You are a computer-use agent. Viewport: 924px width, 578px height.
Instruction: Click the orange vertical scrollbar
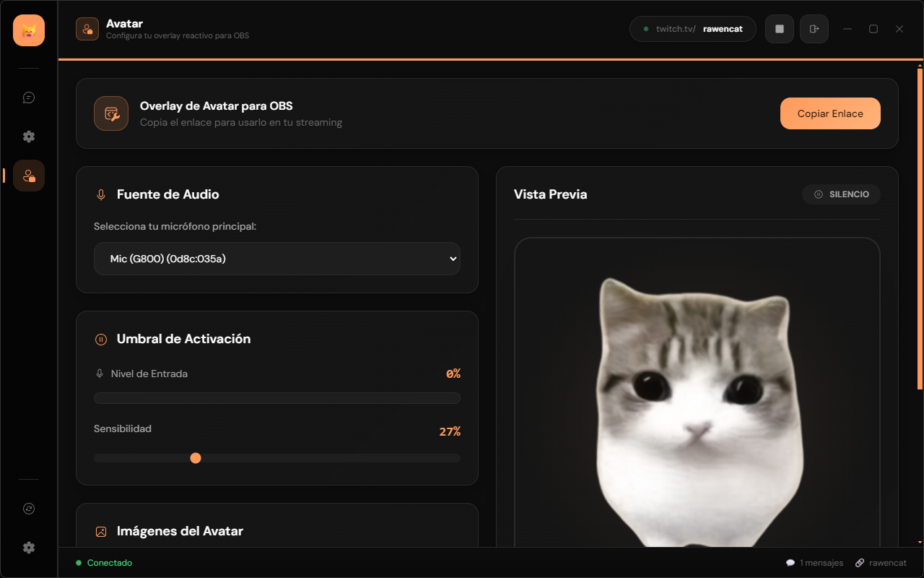pyautogui.click(x=920, y=229)
